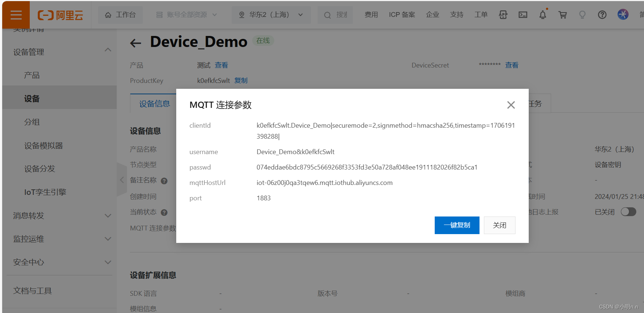Switch to the 设备信息 tab

click(x=154, y=104)
